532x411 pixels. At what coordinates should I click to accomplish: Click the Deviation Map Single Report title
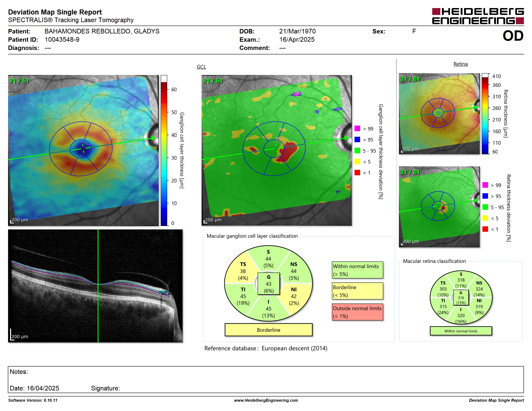coord(55,12)
